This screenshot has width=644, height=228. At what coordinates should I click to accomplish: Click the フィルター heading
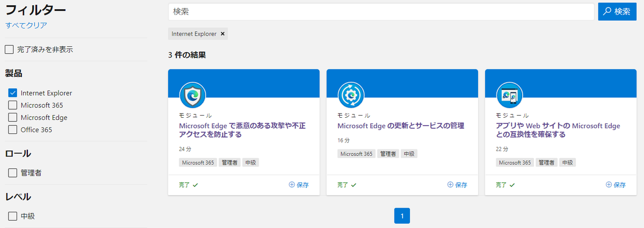coord(35,11)
